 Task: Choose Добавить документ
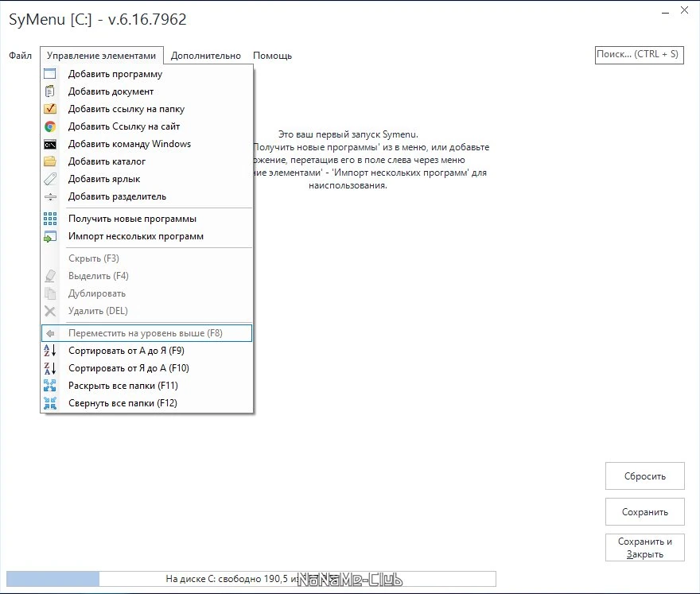146,91
